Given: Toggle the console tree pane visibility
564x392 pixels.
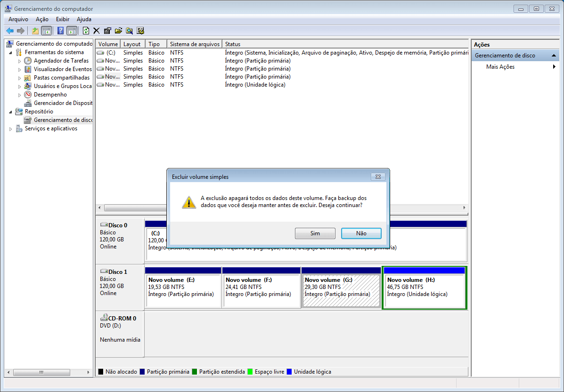Looking at the screenshot, I should point(47,30).
